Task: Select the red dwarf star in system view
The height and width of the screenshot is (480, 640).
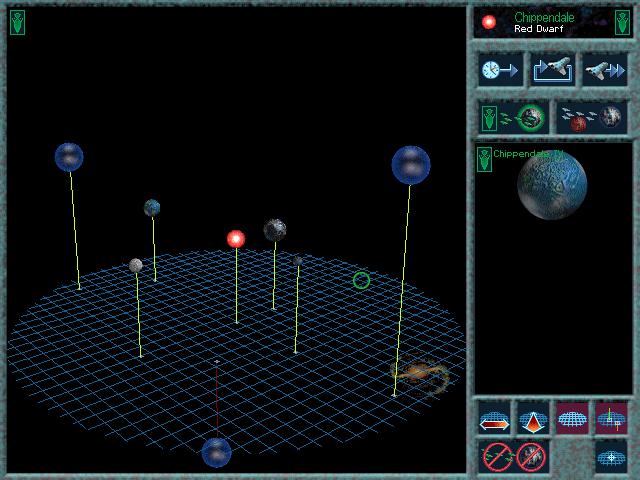Action: (236, 239)
